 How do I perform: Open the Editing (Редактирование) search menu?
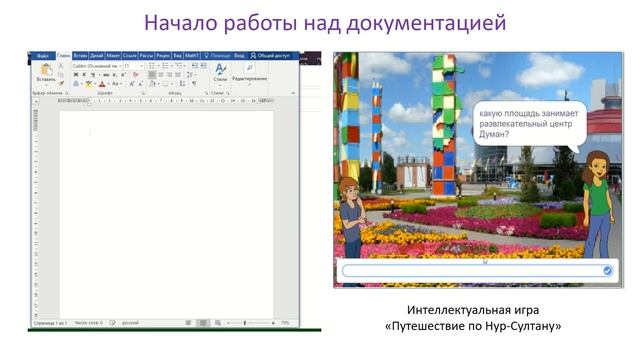coord(249,73)
